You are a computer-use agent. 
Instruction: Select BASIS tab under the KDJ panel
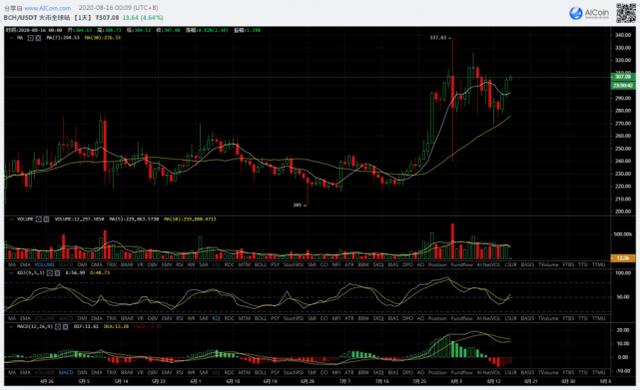coord(527,318)
